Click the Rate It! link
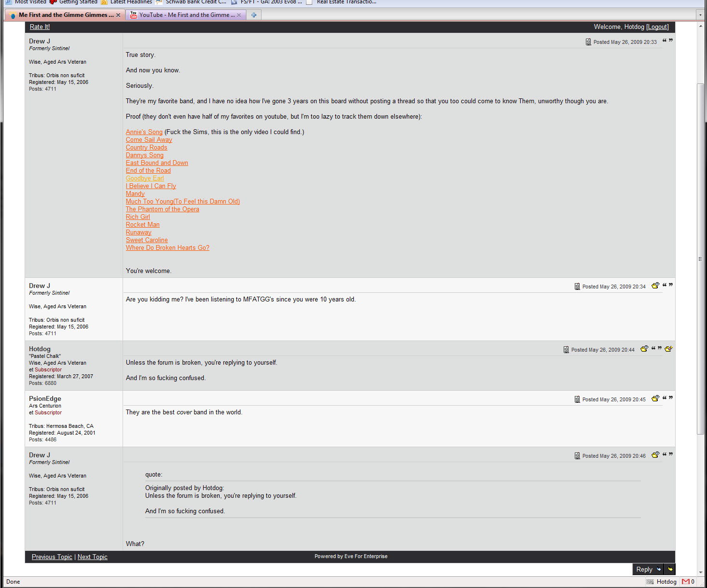The width and height of the screenshot is (707, 588). pos(40,27)
